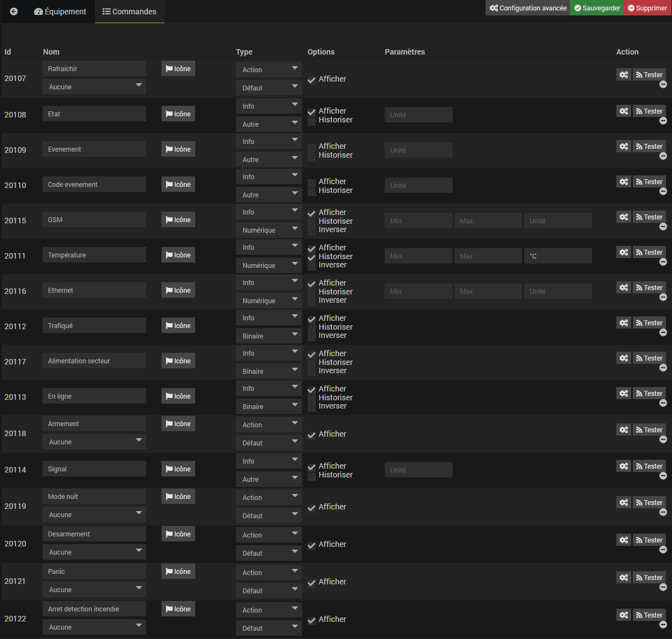This screenshot has width=672, height=639.
Task: Focus the Etat name field
Action: [94, 114]
